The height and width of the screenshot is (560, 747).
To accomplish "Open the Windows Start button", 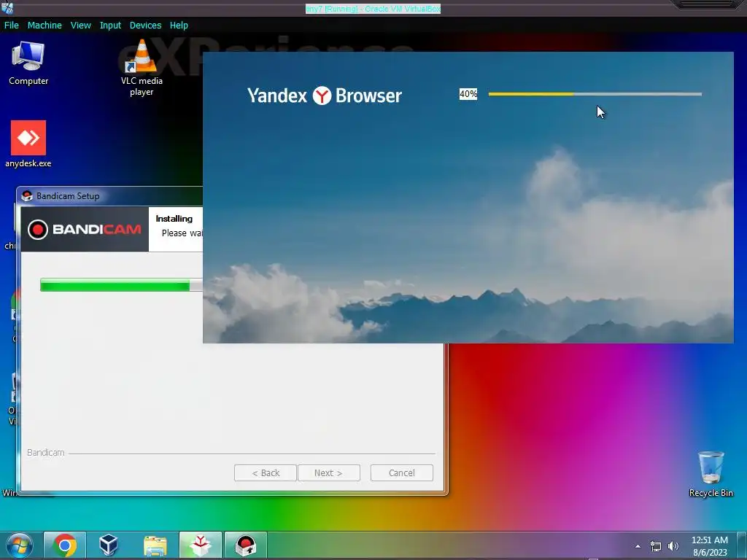I will 20,545.
